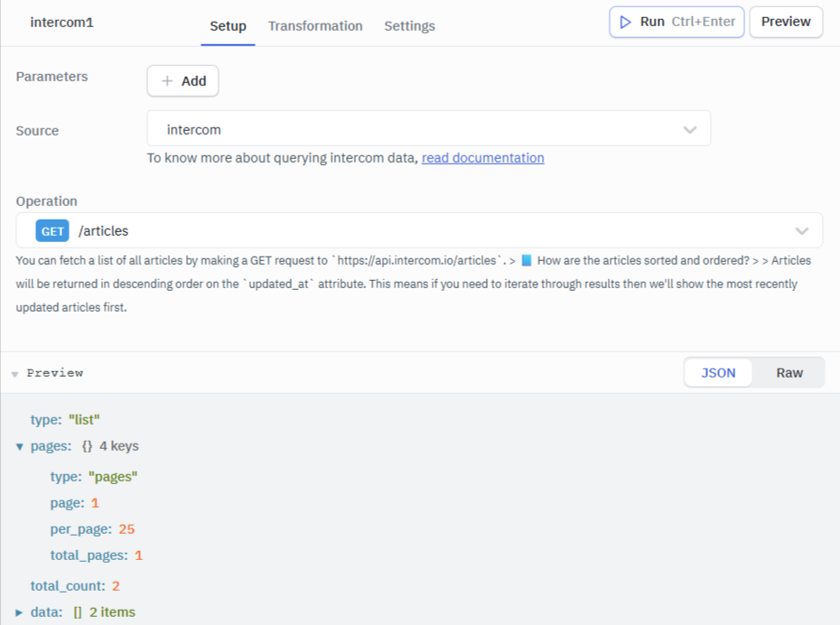Click the query name intercom1
Image resolution: width=840 pixels, height=625 pixels.
click(61, 23)
